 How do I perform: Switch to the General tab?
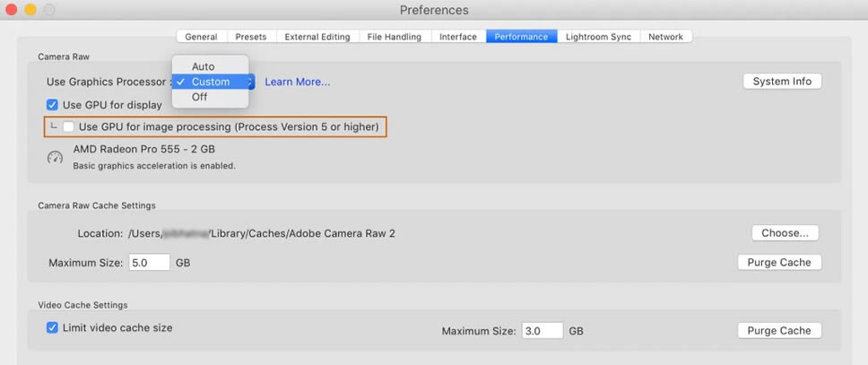click(x=201, y=37)
